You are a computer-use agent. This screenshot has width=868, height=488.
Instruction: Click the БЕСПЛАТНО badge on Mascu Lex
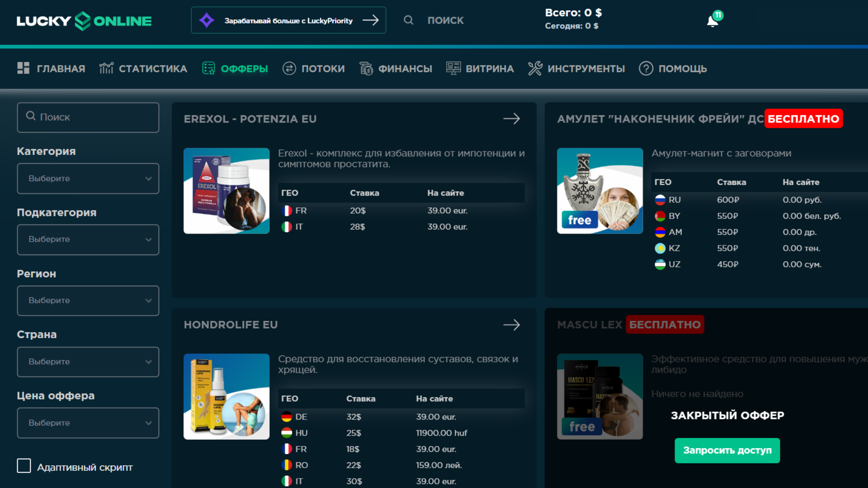click(665, 324)
